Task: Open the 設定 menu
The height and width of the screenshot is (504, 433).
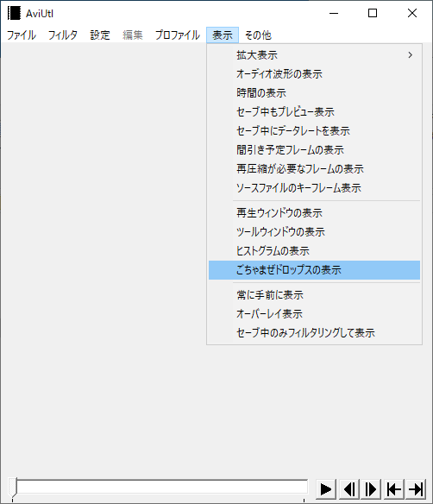Action: (x=100, y=35)
